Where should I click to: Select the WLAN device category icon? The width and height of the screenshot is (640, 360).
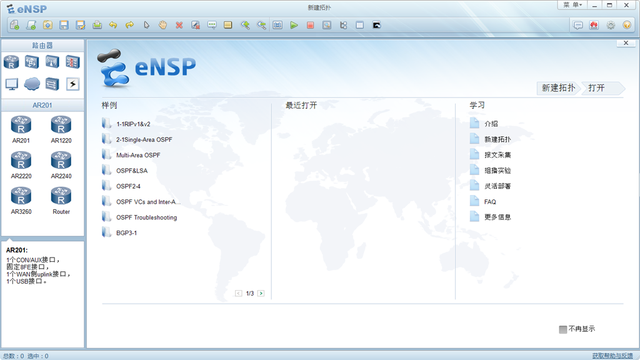(x=52, y=62)
